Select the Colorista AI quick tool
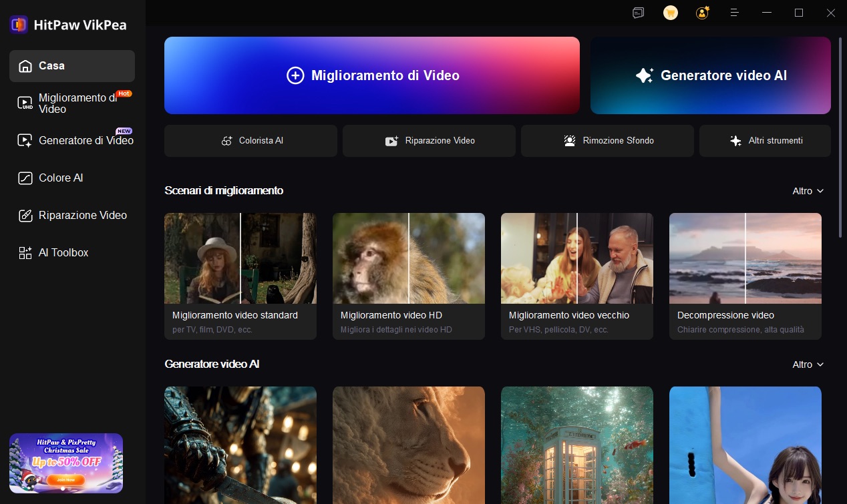The height and width of the screenshot is (504, 847). coord(250,141)
